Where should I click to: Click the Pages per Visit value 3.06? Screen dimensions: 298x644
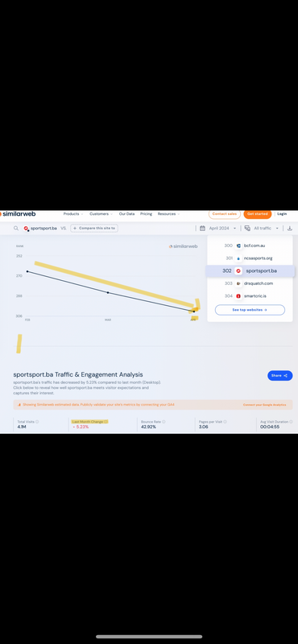[204, 427]
